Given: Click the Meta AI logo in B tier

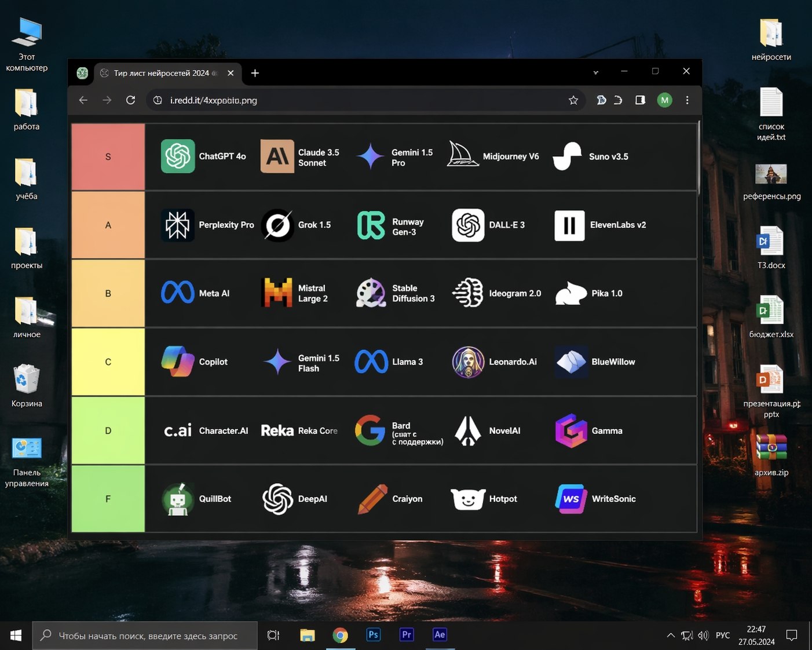Looking at the screenshot, I should tap(178, 293).
